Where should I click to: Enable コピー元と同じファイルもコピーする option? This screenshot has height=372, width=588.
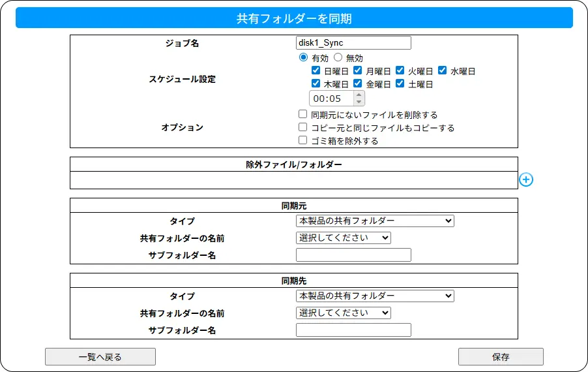point(302,127)
